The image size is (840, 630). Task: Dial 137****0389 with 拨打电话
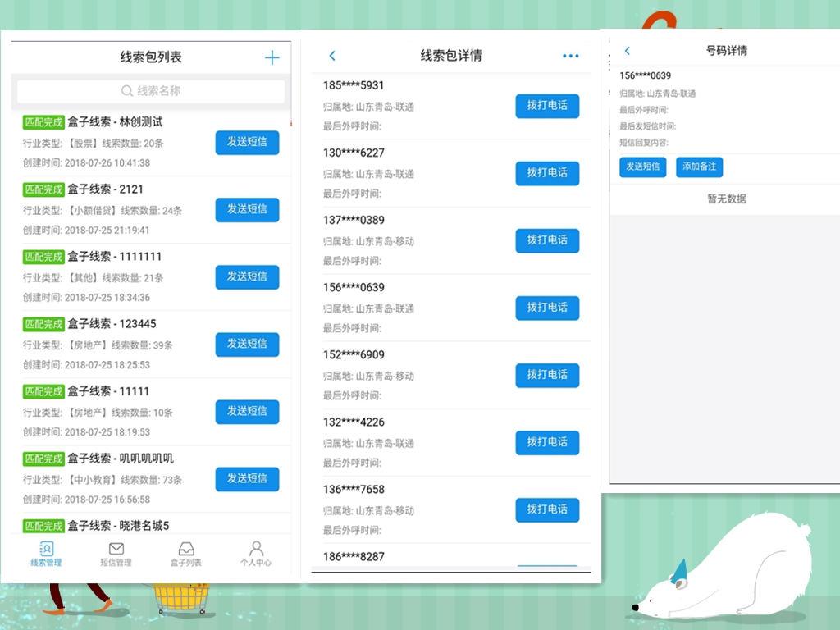pos(547,240)
